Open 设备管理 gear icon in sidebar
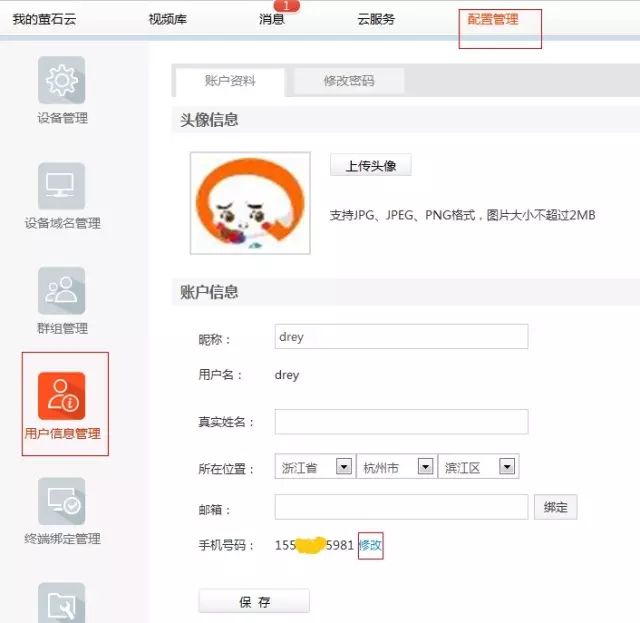Screen dimensions: 640x623 click(x=61, y=81)
